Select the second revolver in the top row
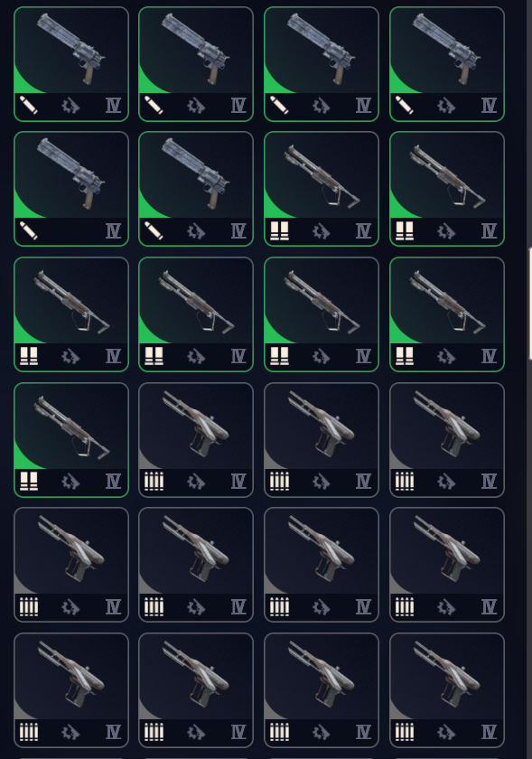Image resolution: width=532 pixels, height=759 pixels. coord(196,64)
